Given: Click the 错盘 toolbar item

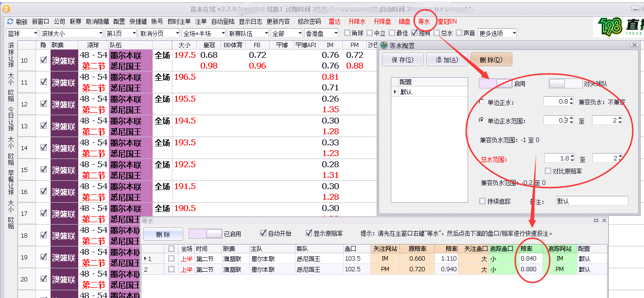Looking at the screenshot, I should (404, 21).
